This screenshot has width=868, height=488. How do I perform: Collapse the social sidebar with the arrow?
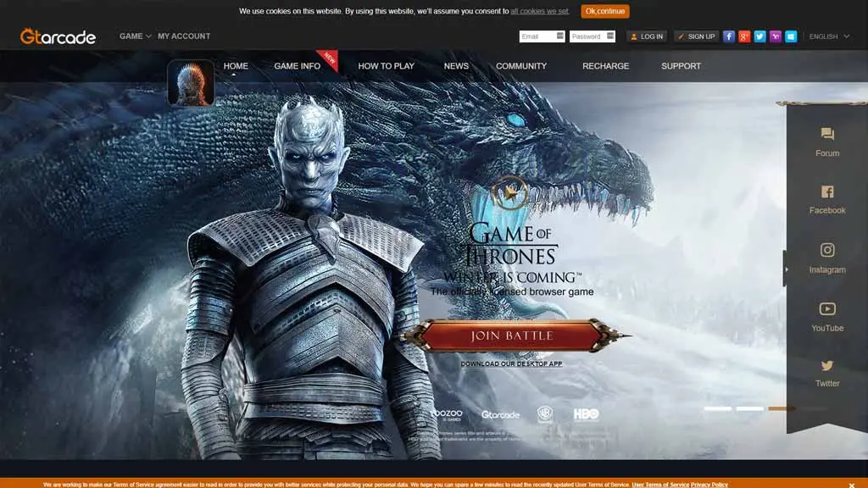(x=786, y=269)
